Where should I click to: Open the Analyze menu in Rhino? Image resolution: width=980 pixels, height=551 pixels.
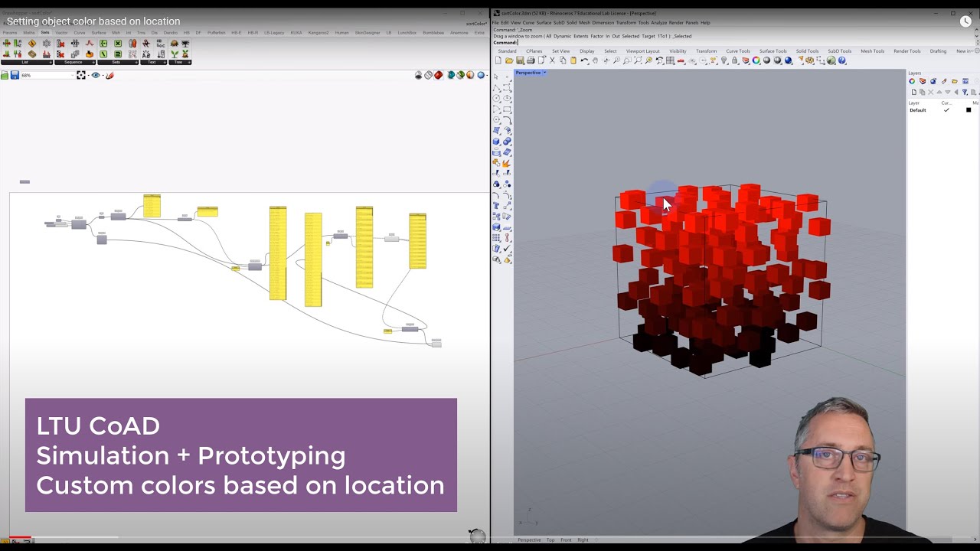point(658,23)
